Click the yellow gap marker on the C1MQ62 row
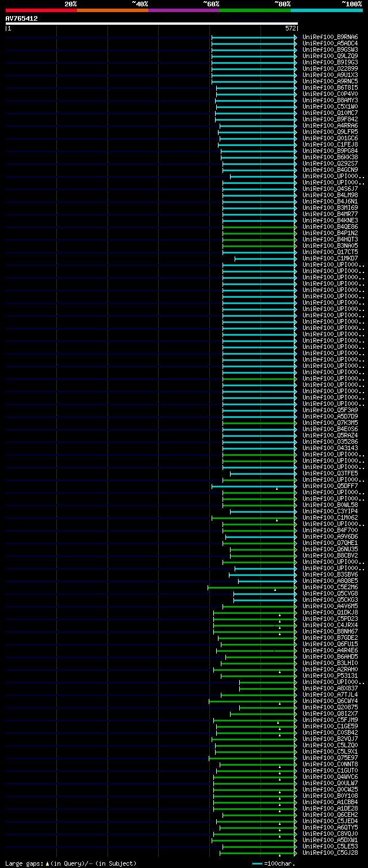Screen dimensions: 368x868 point(277,520)
